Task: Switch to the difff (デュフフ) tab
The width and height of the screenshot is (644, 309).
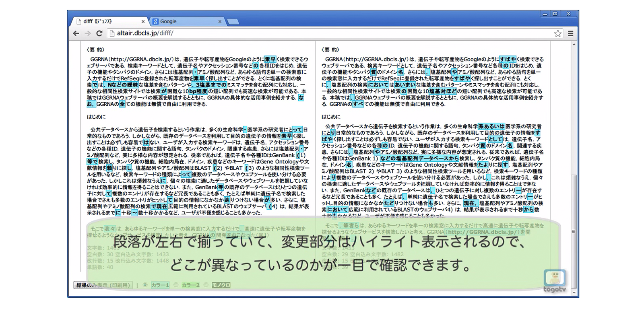Action: [109, 22]
